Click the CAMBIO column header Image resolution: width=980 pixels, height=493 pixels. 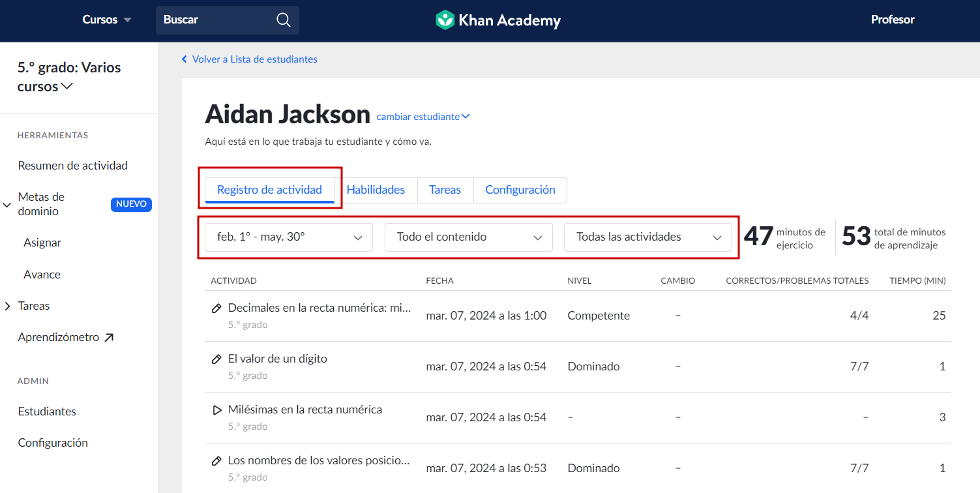[x=678, y=280]
